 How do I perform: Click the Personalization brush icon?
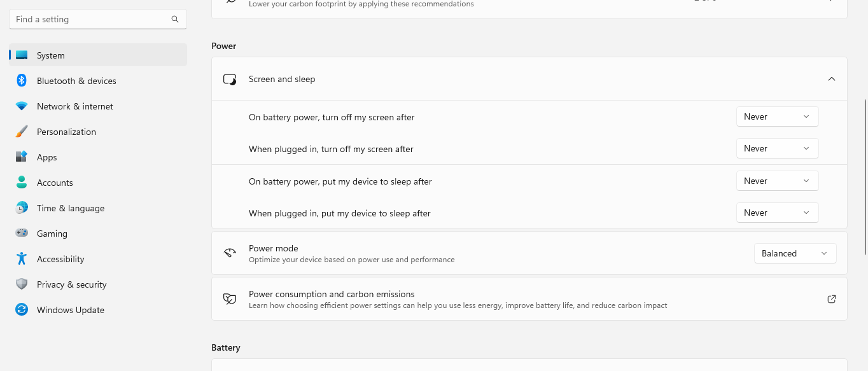coord(22,131)
